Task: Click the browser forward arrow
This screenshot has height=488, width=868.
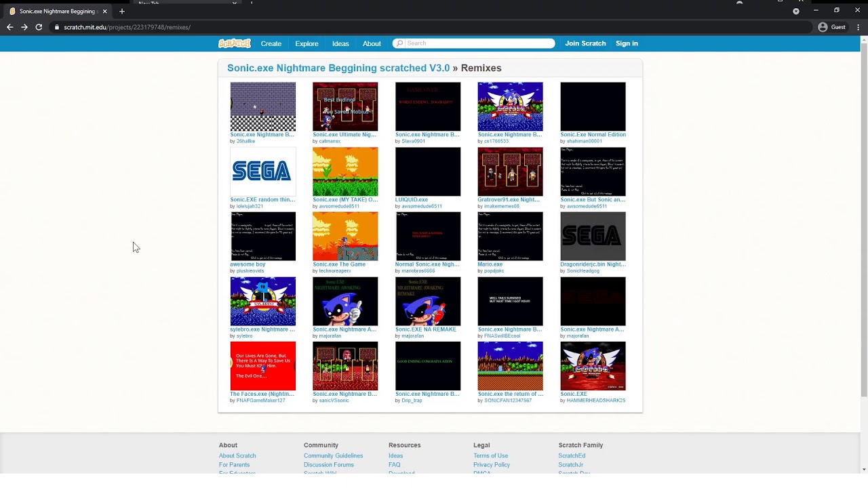Action: (x=24, y=27)
